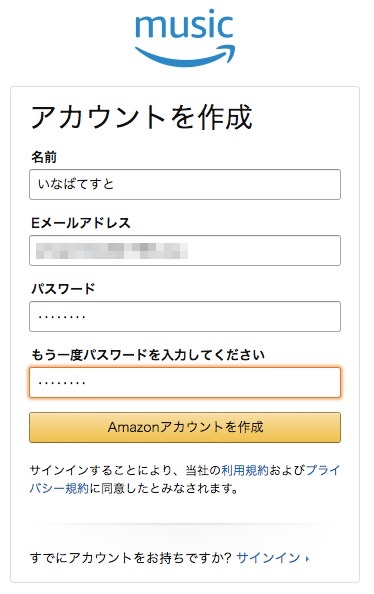
Task: Focus the first パスワード input field
Action: click(x=185, y=316)
